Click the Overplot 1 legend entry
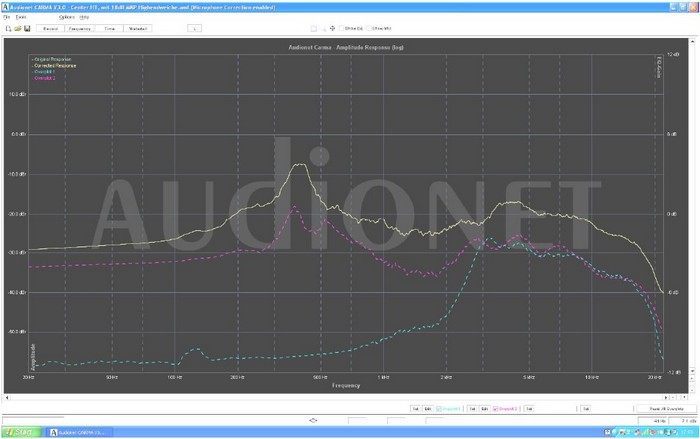Screen dimensions: 700x439 point(43,71)
